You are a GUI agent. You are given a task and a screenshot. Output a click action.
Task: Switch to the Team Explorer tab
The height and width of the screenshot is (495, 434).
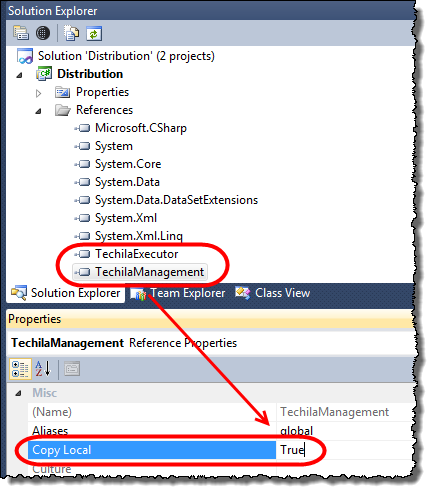pyautogui.click(x=178, y=293)
